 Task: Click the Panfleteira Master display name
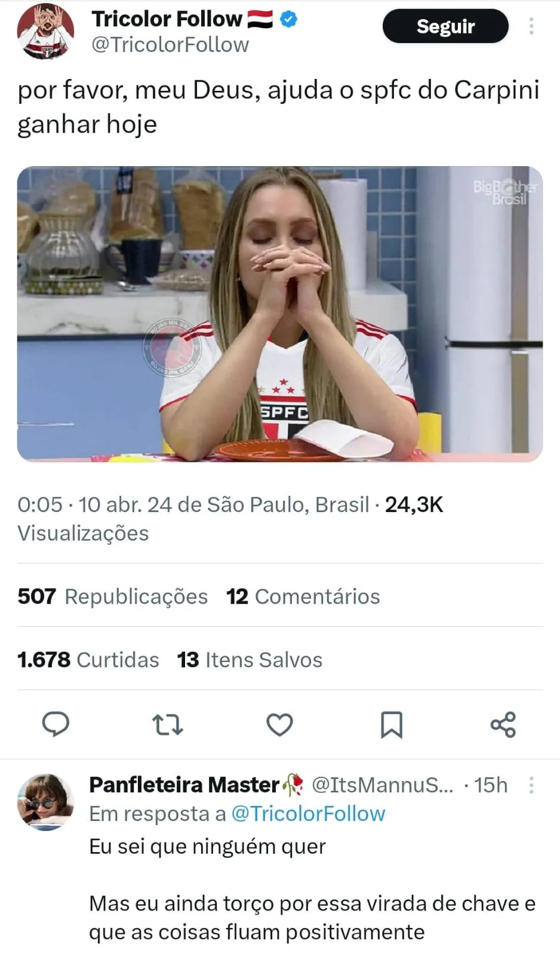pos(184,785)
